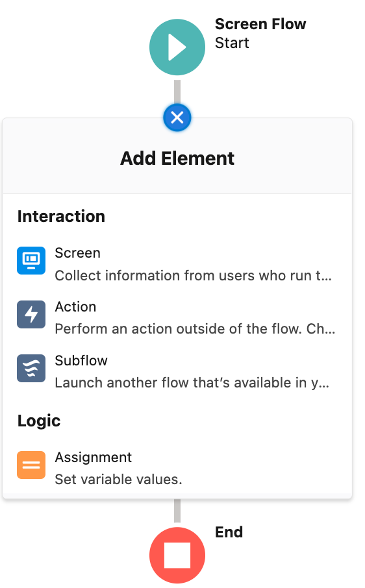The width and height of the screenshot is (365, 588).
Task: Click the teal Start play circle
Action: point(177,47)
